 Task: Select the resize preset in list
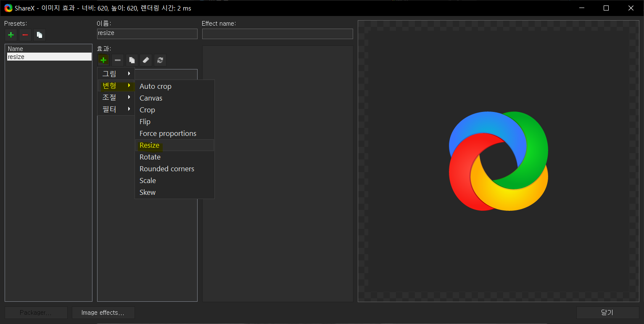pos(49,57)
